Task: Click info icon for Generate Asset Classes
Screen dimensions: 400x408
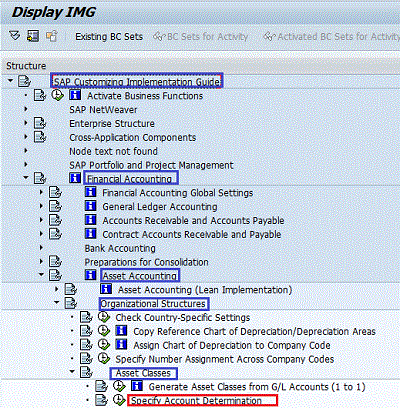Action: [x=137, y=386]
